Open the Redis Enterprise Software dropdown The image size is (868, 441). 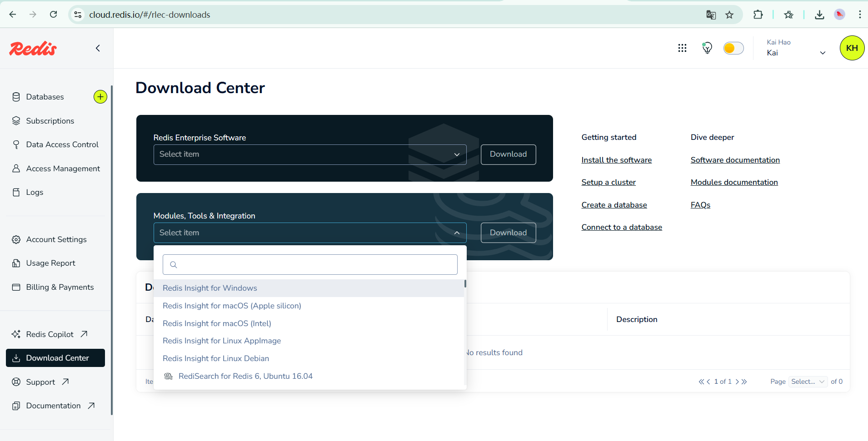[x=310, y=154]
